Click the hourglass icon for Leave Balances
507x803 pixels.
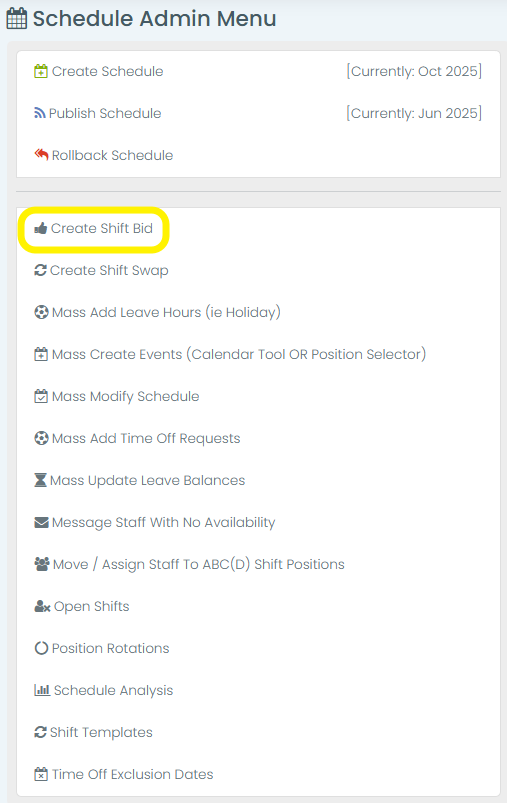click(x=40, y=480)
